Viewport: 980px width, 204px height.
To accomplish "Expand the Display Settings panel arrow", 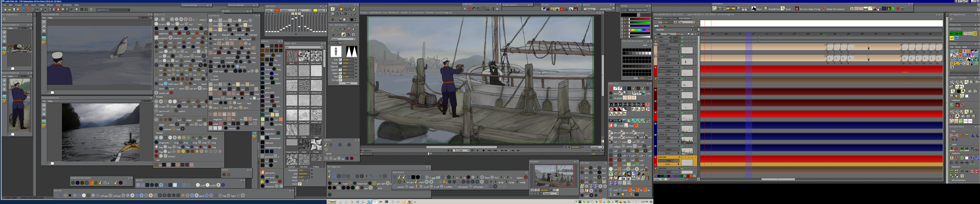I will click(208, 5).
